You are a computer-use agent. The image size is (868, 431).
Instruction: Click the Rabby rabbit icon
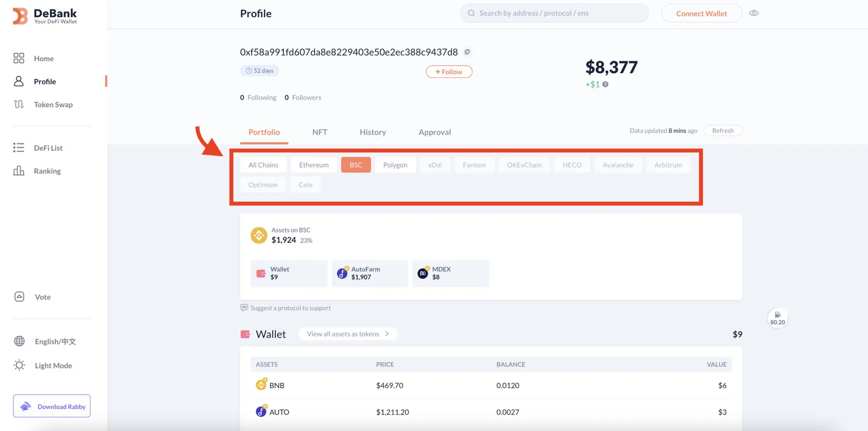point(25,407)
